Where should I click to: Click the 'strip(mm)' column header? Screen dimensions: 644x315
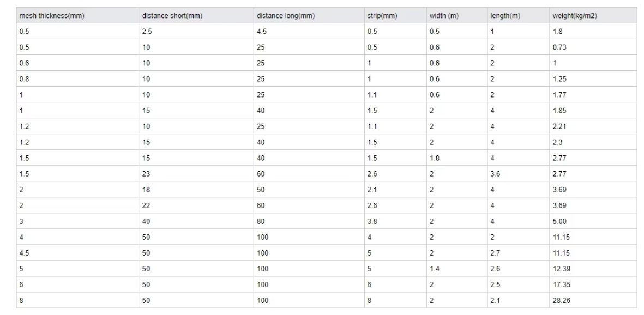click(395, 16)
